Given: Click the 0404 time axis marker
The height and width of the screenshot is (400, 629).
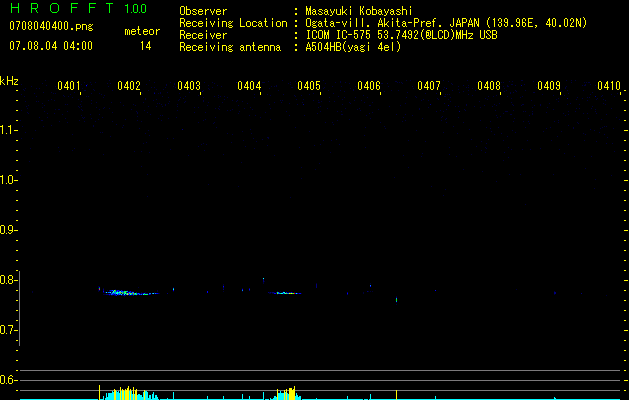Looking at the screenshot, I should [249, 86].
